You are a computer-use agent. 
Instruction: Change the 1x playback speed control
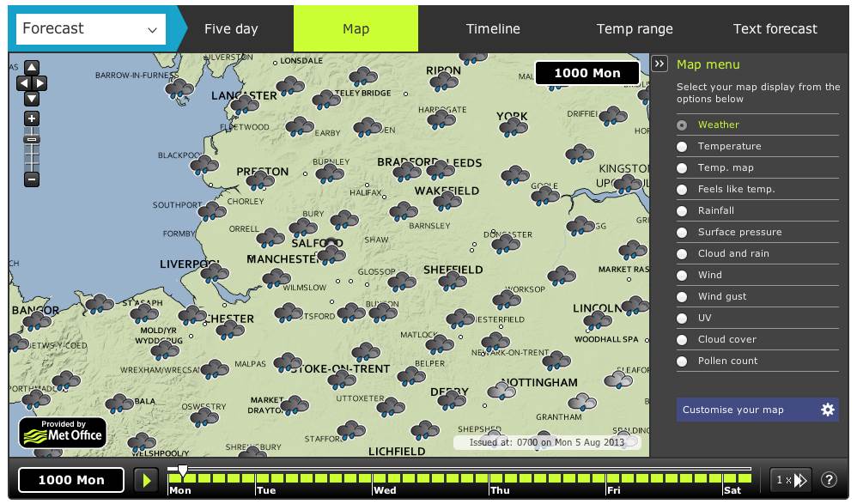(790, 480)
